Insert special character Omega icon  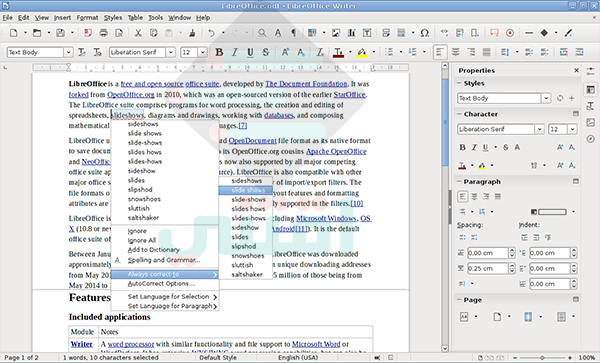(x=425, y=33)
